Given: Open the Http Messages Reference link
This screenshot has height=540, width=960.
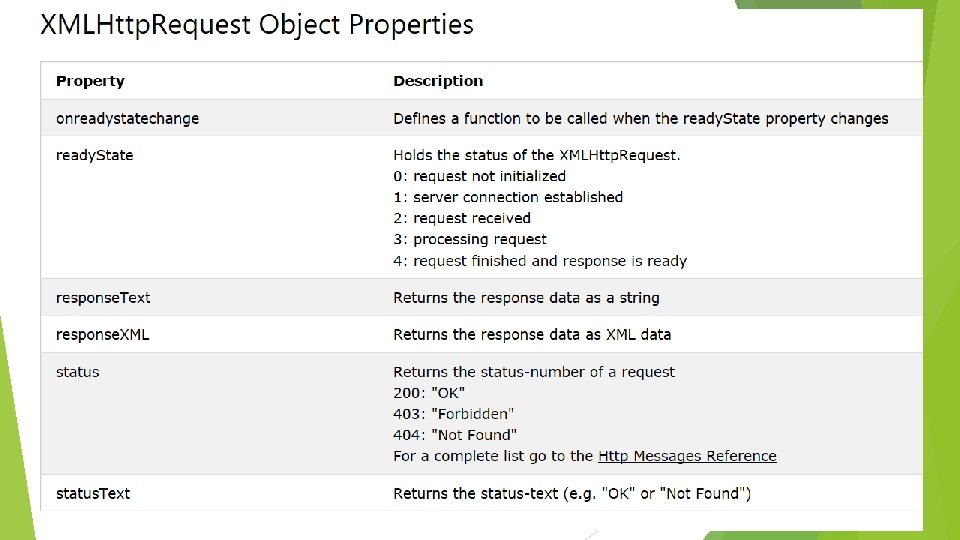Looking at the screenshot, I should pos(687,456).
